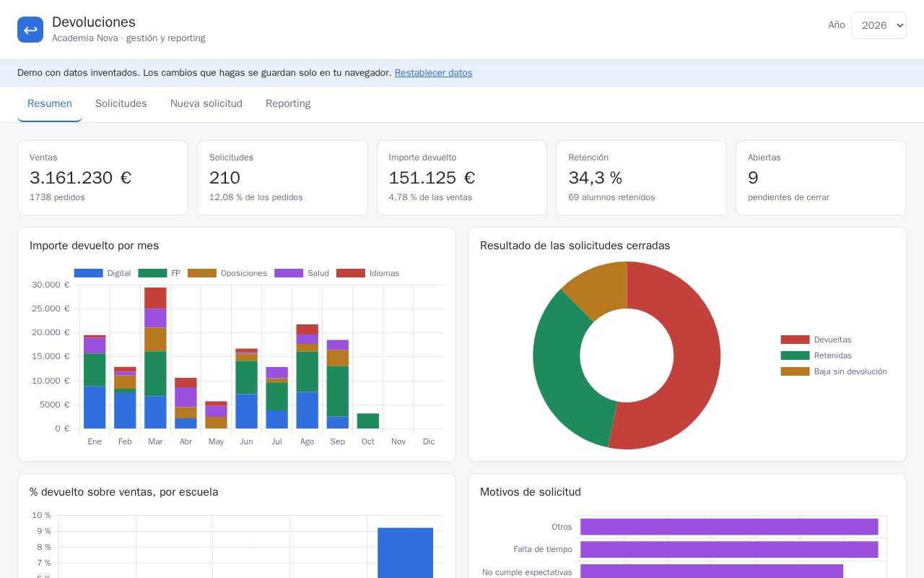The image size is (924, 578).
Task: Go to the Nueva solicitud tab
Action: pyautogui.click(x=206, y=104)
